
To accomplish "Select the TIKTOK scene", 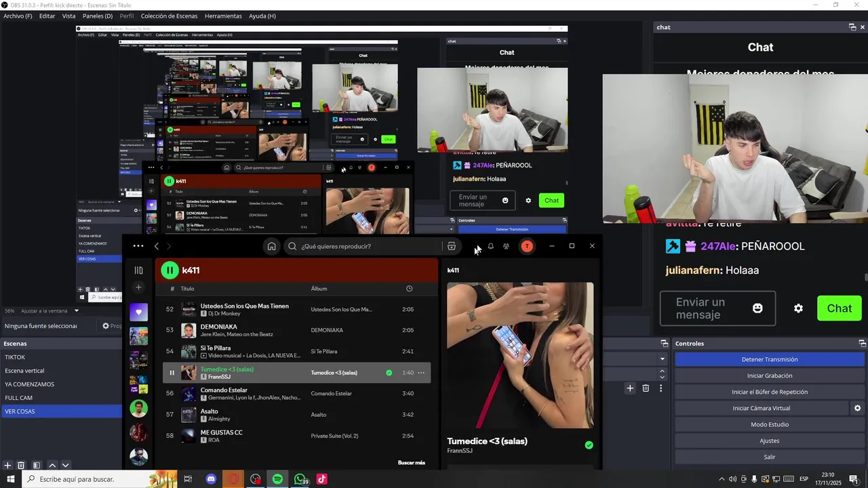I will point(62,357).
